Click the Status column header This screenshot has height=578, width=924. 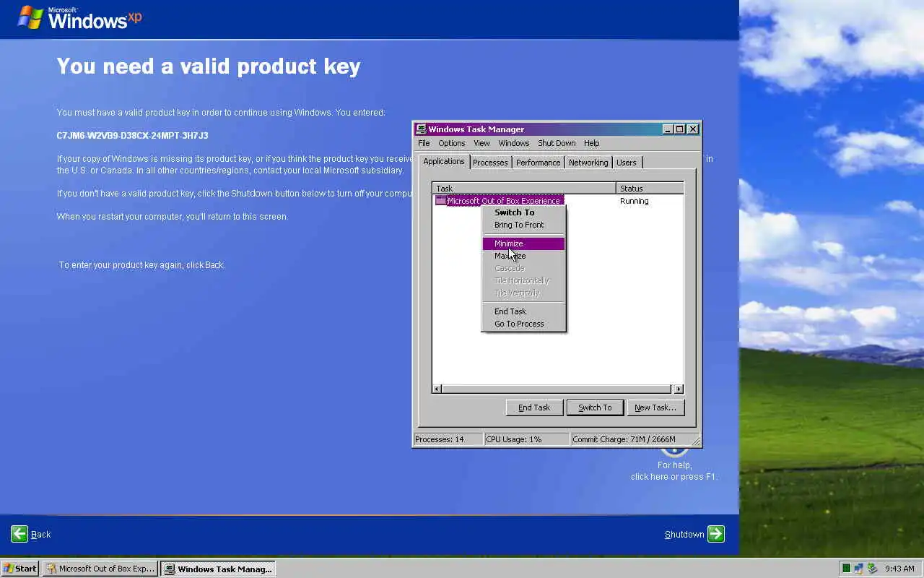[650, 189]
